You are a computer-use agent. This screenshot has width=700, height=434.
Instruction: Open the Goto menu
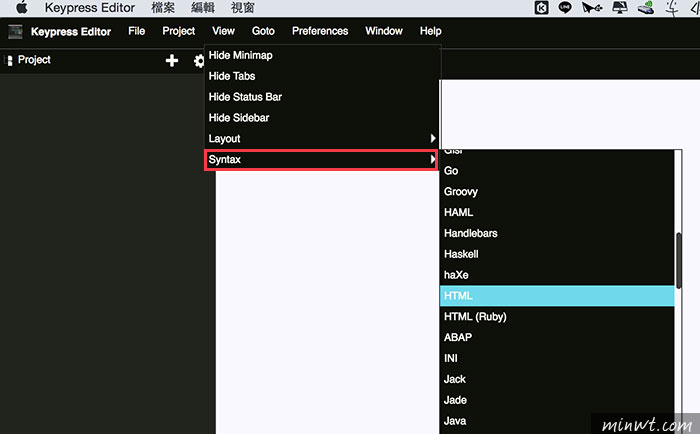pos(263,31)
